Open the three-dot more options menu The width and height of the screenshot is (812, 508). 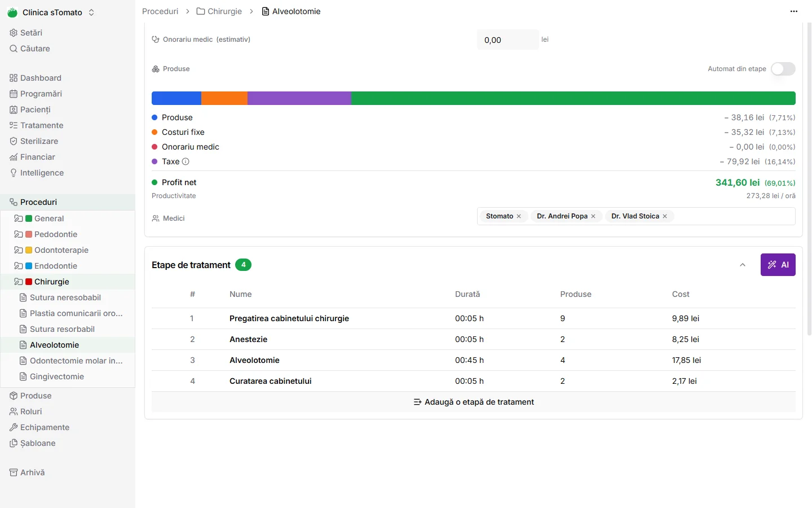click(794, 11)
